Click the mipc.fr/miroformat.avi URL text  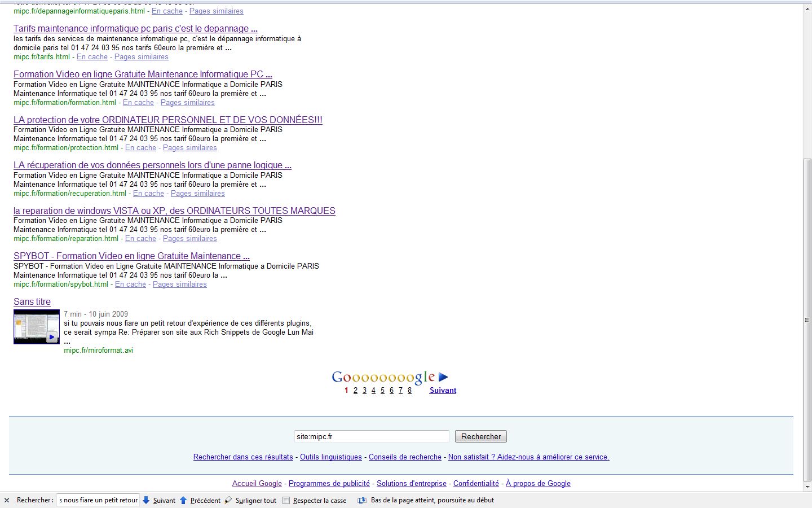pyautogui.click(x=99, y=351)
